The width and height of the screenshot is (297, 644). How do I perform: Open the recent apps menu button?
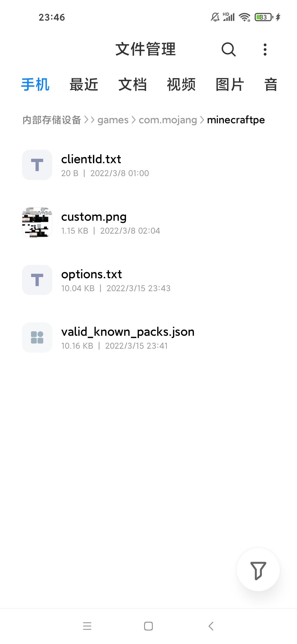(87, 626)
